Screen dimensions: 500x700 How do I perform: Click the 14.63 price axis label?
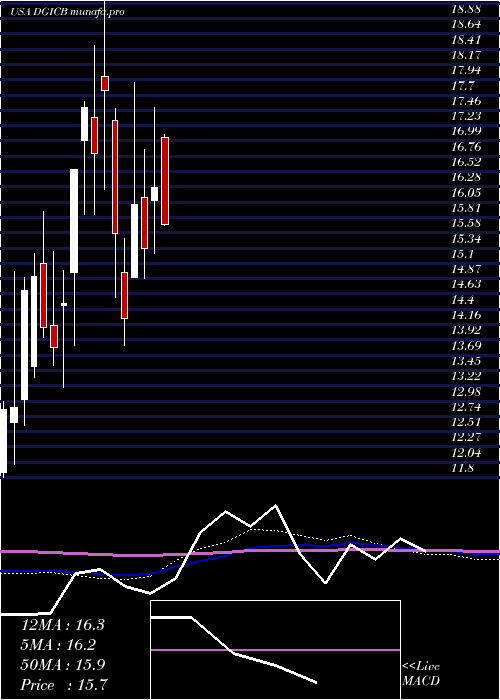coord(466,284)
